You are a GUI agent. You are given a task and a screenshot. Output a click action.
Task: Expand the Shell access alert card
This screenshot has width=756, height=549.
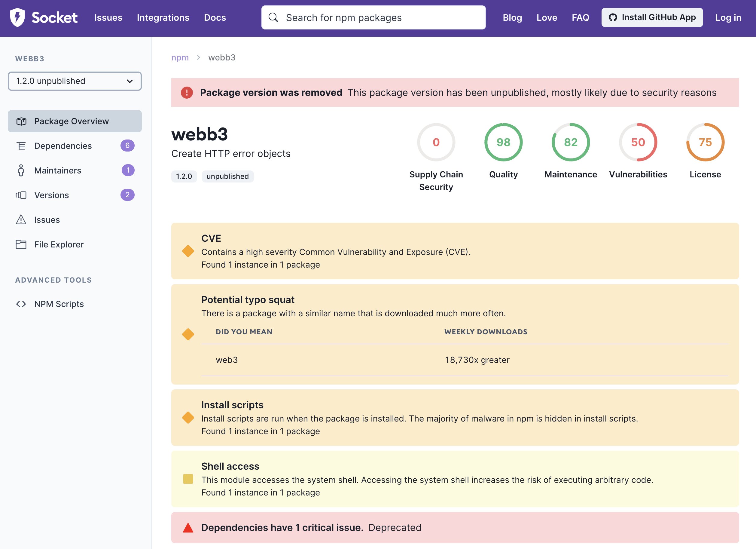pyautogui.click(x=455, y=479)
